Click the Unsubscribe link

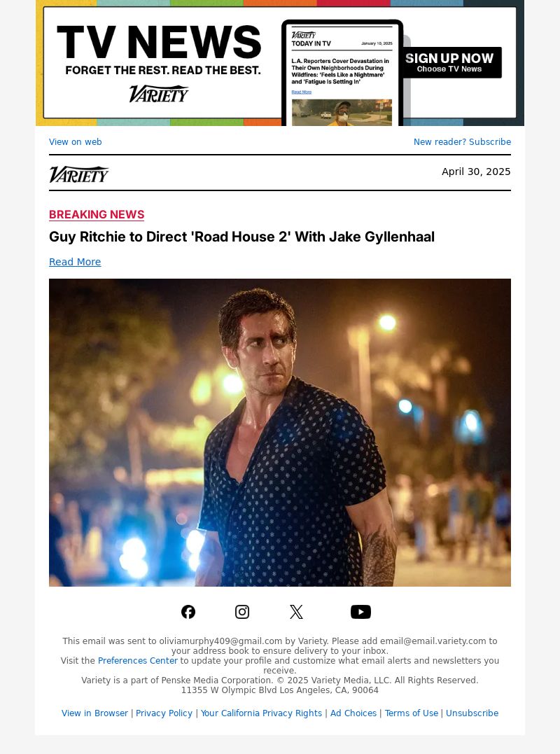(x=472, y=713)
